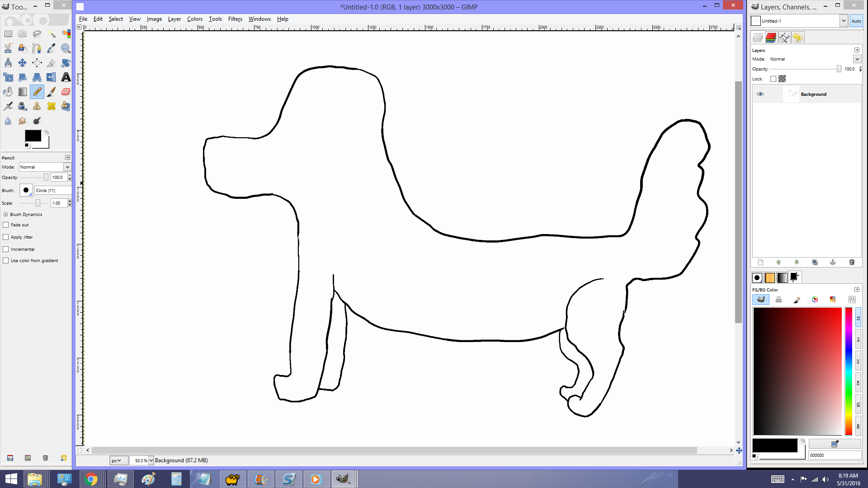Expand Brush Dynamics options
The image size is (868, 488).
click(5, 215)
